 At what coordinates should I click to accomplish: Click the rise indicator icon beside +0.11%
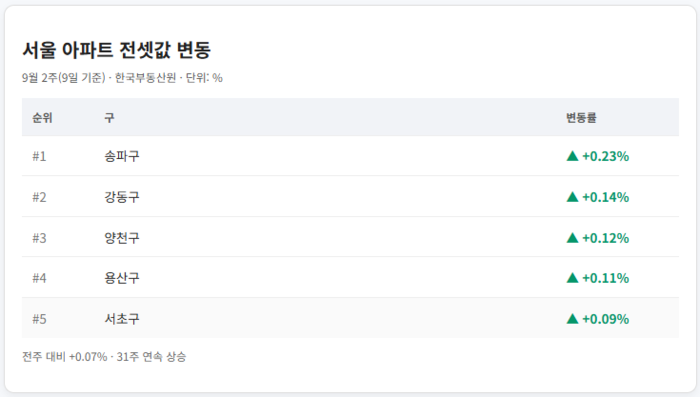[x=572, y=278]
